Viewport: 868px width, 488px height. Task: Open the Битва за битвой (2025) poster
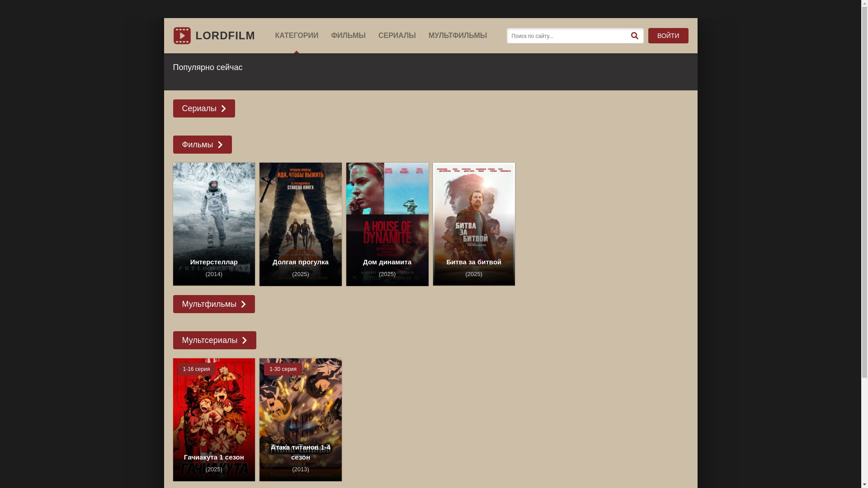click(474, 224)
